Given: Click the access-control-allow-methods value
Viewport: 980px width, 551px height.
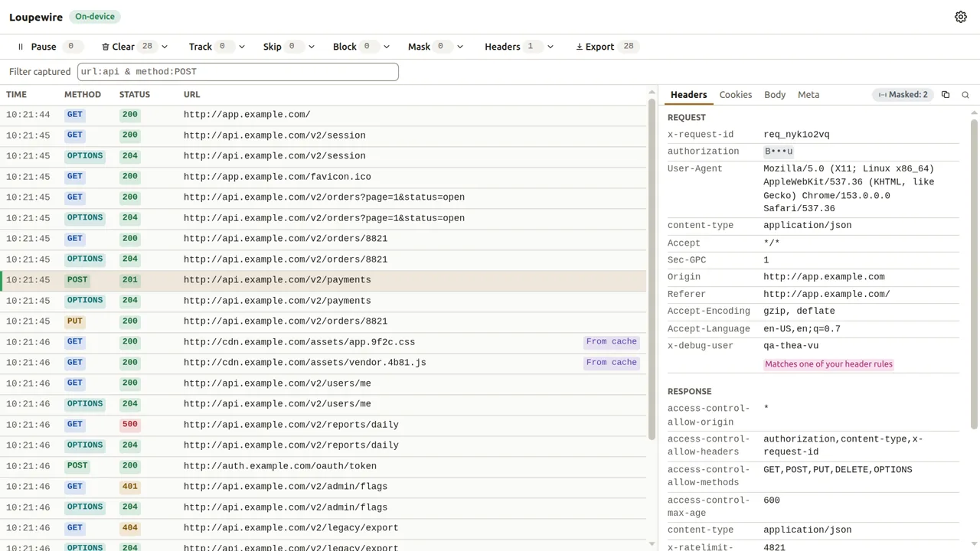Looking at the screenshot, I should coord(838,470).
